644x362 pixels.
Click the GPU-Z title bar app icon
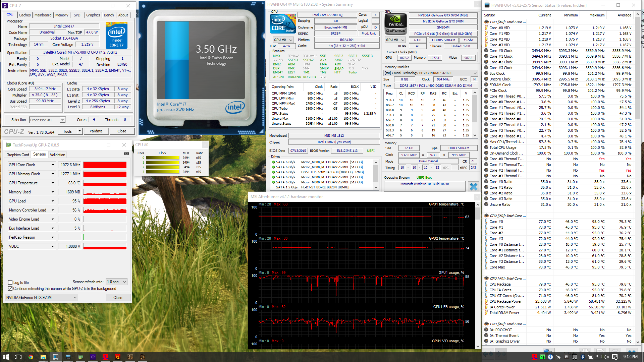click(8, 145)
